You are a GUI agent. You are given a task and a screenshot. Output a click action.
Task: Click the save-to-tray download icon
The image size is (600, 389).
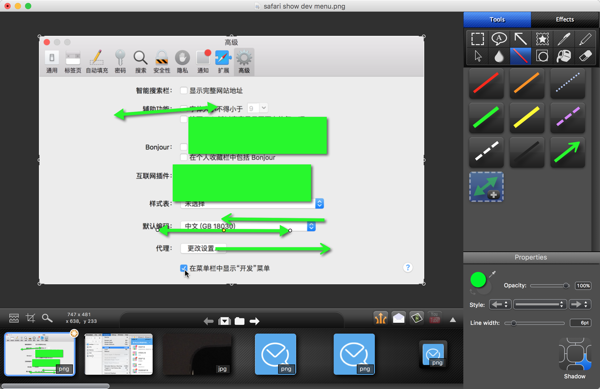coord(224,321)
